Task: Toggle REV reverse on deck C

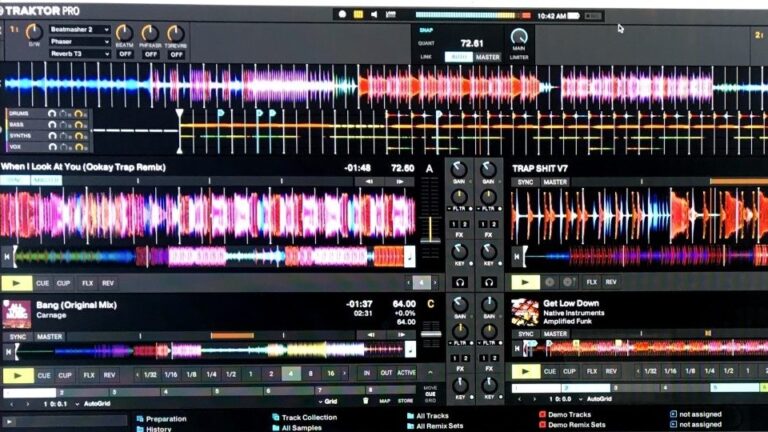Action: pyautogui.click(x=109, y=376)
